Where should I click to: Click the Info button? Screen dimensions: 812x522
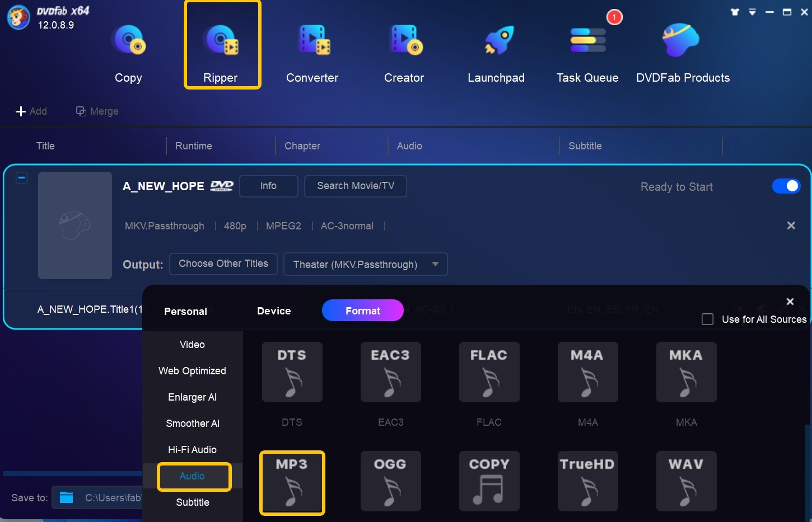(x=268, y=186)
